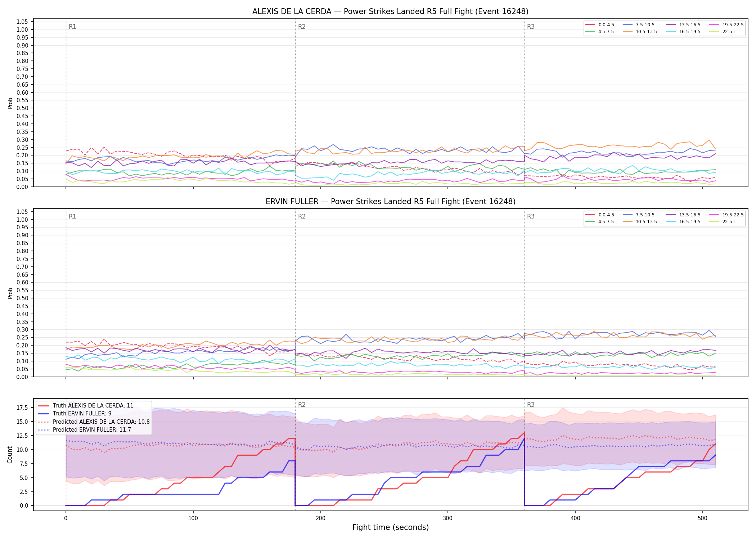
Task: Select the 19.5-22.5 legend label in Alexis chart
Action: pos(733,25)
